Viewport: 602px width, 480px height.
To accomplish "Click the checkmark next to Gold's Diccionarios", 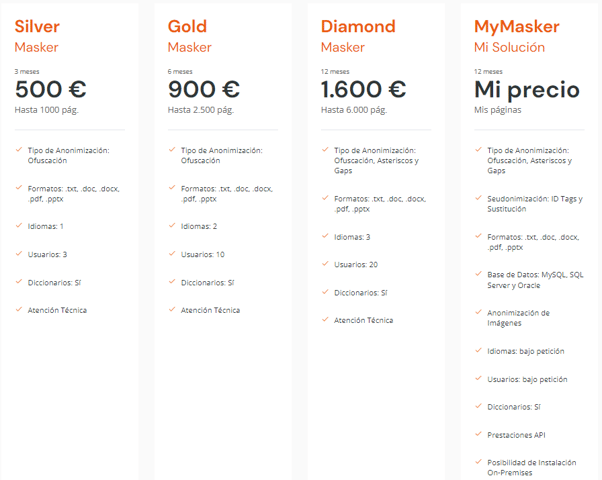I will [x=172, y=282].
